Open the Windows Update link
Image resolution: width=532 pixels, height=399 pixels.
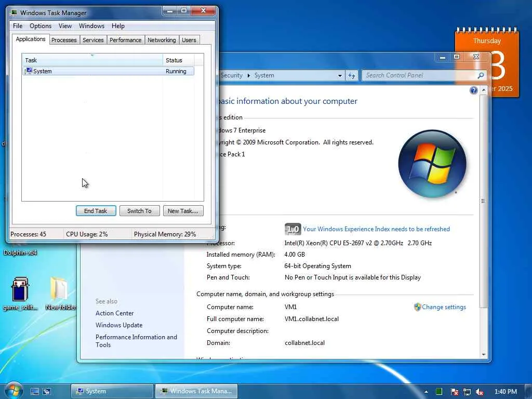click(x=119, y=325)
